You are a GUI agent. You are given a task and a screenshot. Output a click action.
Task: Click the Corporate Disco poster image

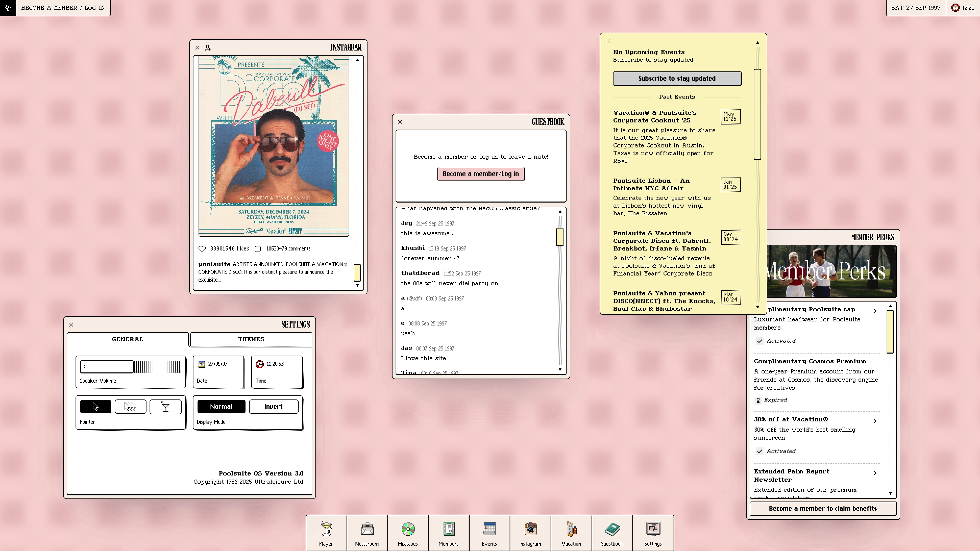pyautogui.click(x=274, y=146)
